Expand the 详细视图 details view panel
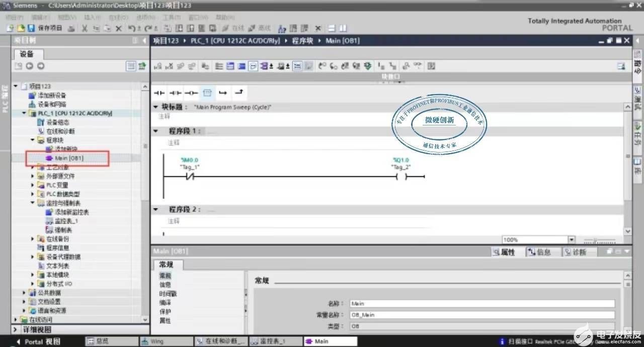Image resolution: width=644 pixels, height=347 pixels. [16, 329]
